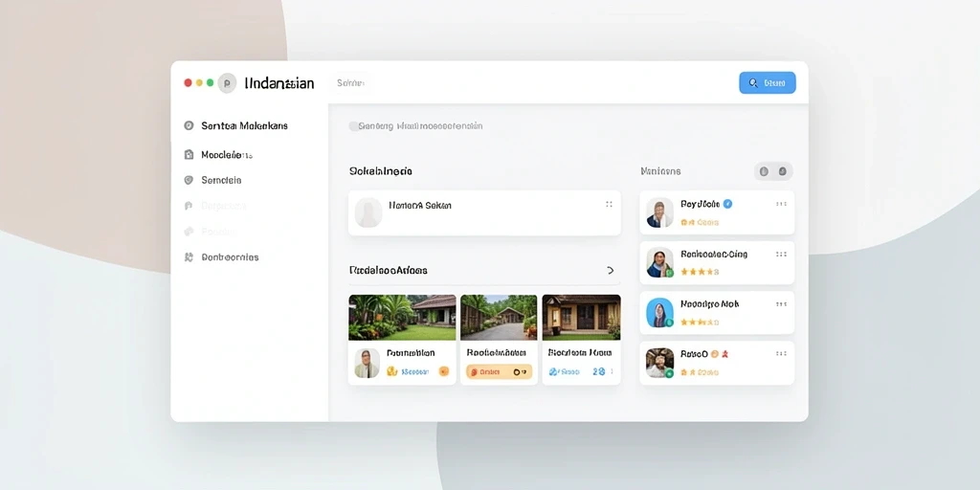Open the options dots on the "Hanterd Seken" card
The width and height of the screenshot is (980, 490).
(609, 205)
